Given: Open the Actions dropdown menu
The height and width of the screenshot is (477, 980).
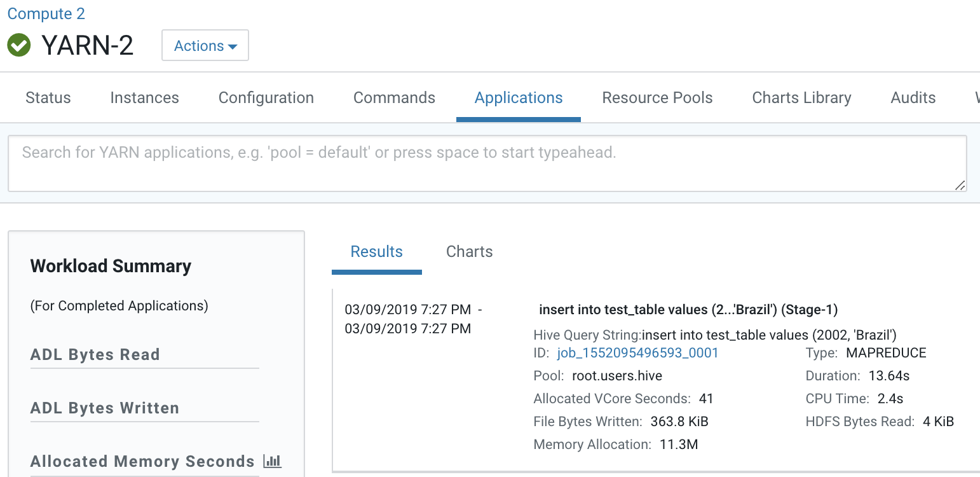Looking at the screenshot, I should pos(205,46).
